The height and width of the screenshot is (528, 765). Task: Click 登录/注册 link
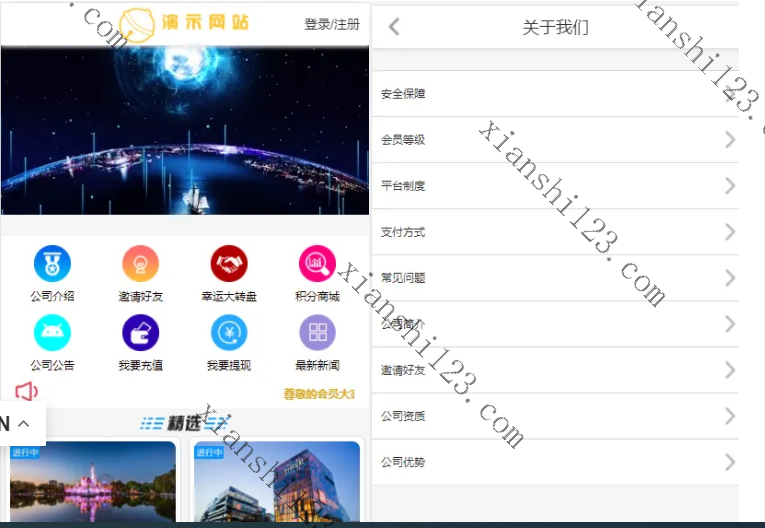pyautogui.click(x=332, y=24)
